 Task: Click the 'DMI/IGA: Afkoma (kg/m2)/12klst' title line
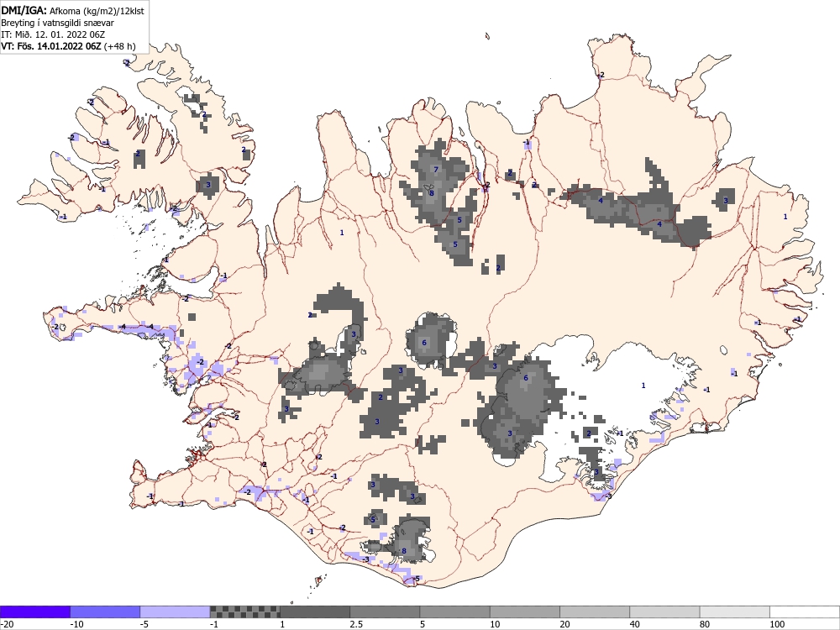(x=72, y=10)
